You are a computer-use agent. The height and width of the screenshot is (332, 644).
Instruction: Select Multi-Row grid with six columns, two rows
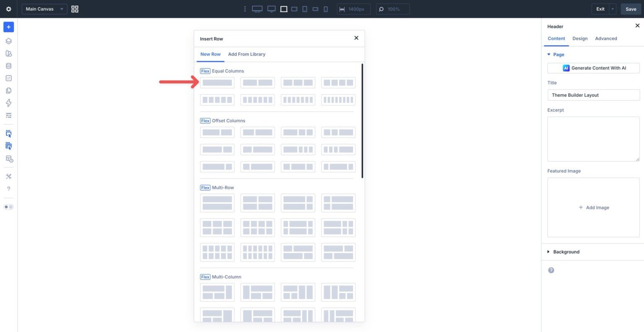(257, 252)
